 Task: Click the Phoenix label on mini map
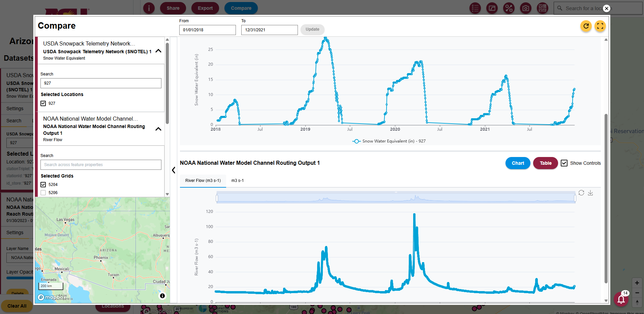101,258
